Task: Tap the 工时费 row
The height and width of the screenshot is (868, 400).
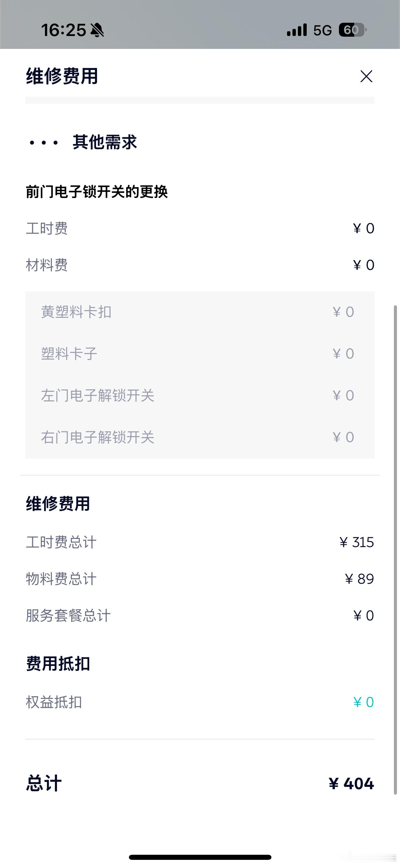Action: click(200, 228)
